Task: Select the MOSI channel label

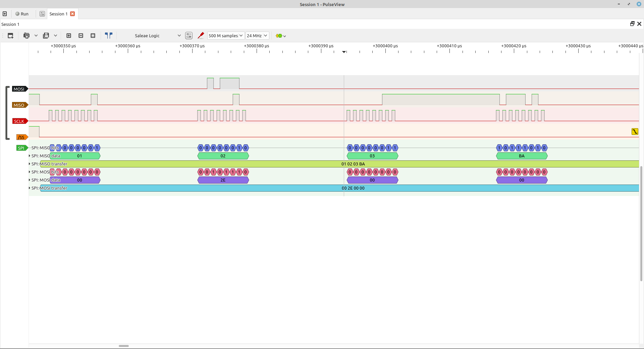Action: tap(20, 89)
